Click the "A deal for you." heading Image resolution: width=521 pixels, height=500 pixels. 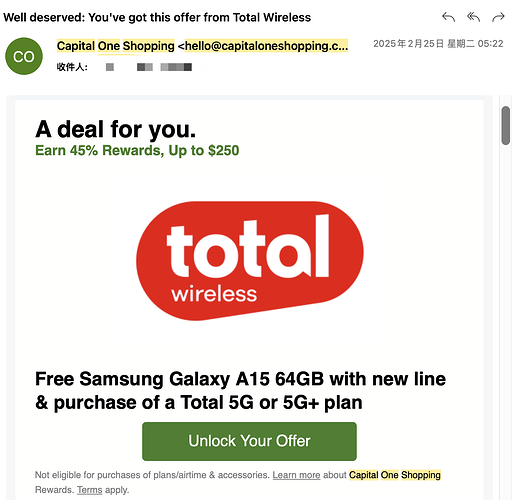pyautogui.click(x=116, y=129)
